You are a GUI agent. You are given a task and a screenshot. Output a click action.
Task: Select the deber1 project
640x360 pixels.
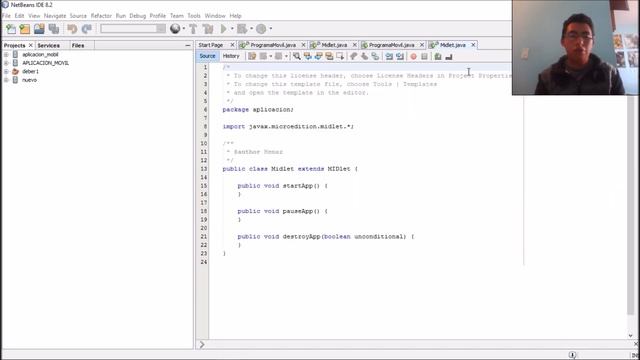tap(30, 71)
